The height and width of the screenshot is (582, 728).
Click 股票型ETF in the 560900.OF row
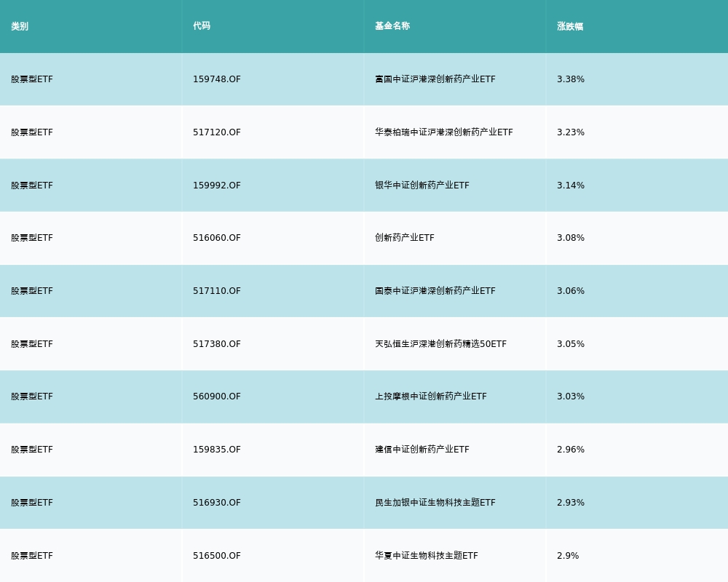pos(32,396)
